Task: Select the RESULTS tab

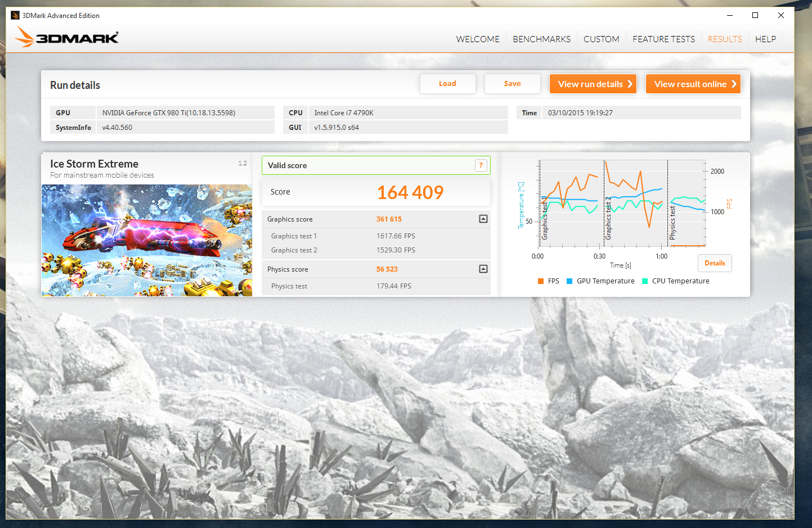Action: click(725, 39)
